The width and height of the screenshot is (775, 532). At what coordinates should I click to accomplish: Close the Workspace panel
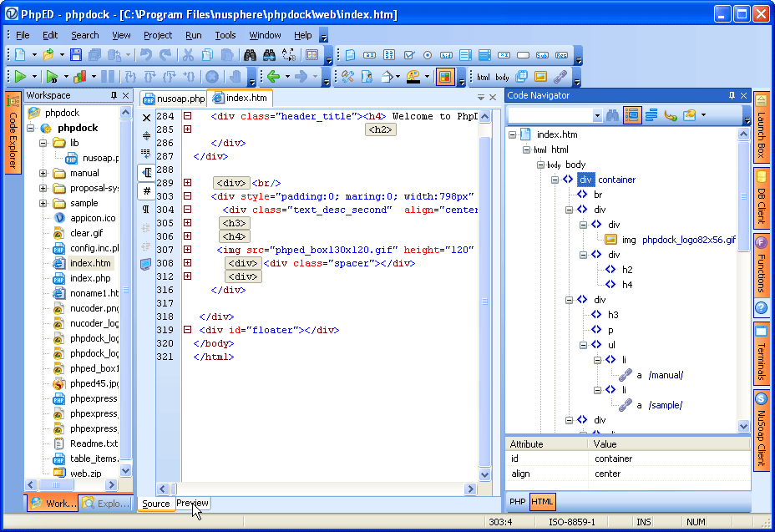(x=126, y=95)
